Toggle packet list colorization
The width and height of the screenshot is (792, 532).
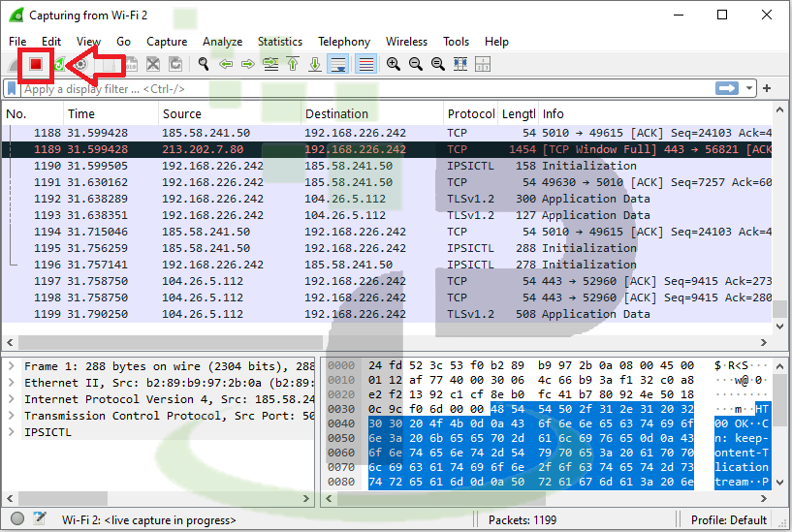[x=365, y=64]
